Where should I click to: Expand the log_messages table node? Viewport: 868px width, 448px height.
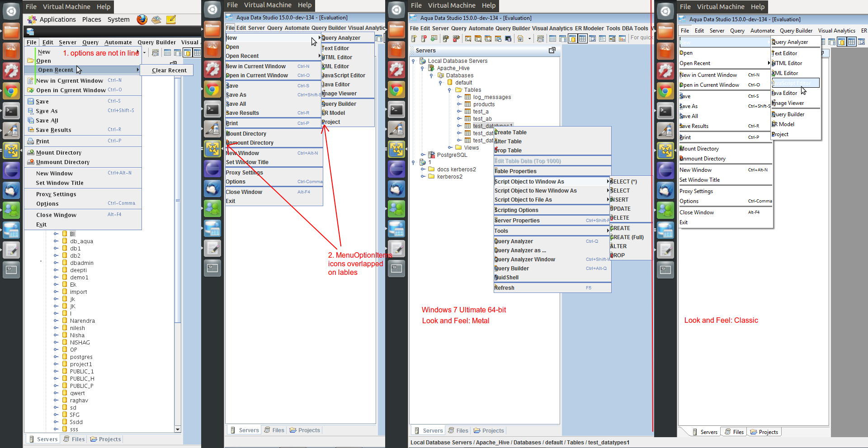(459, 97)
